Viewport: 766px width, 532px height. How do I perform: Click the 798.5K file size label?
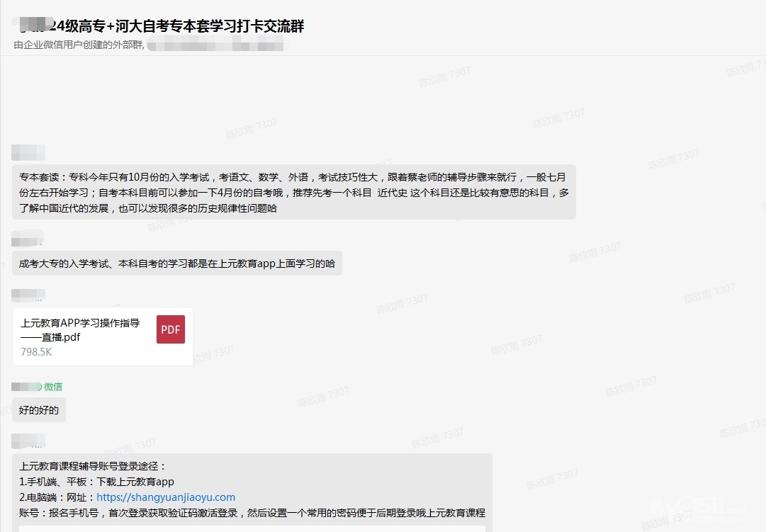pyautogui.click(x=36, y=352)
